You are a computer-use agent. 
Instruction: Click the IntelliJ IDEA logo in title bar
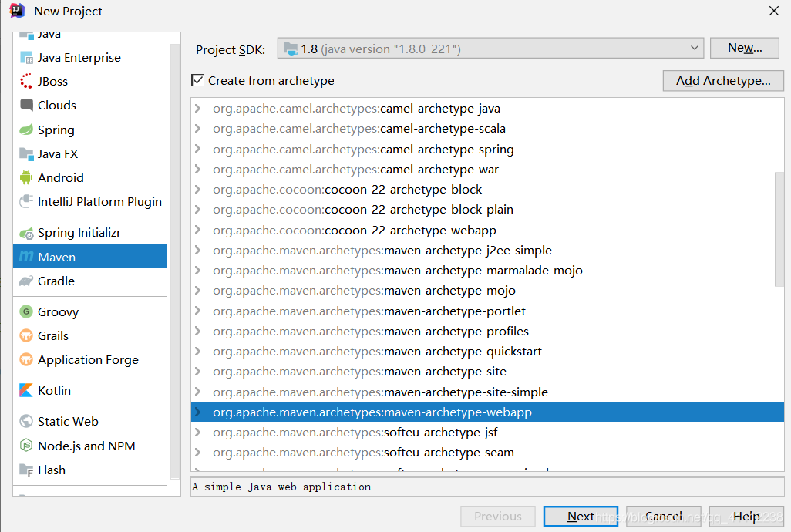click(17, 11)
